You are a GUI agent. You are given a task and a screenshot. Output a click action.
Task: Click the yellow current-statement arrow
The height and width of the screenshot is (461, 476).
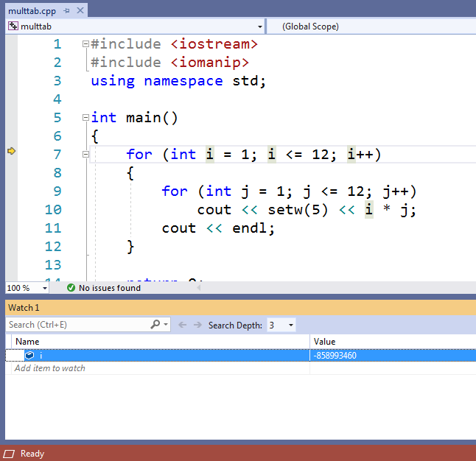(x=11, y=151)
